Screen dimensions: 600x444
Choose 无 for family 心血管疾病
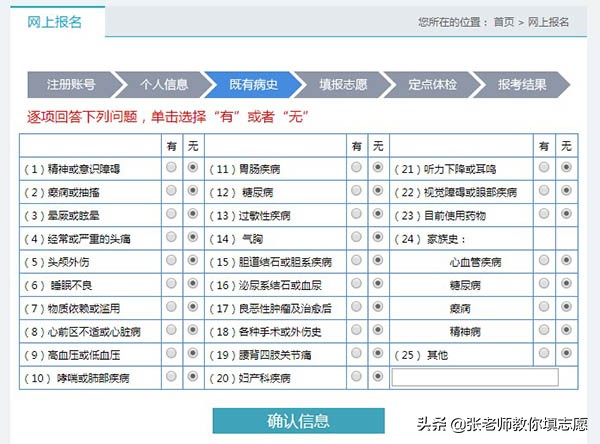[566, 260]
